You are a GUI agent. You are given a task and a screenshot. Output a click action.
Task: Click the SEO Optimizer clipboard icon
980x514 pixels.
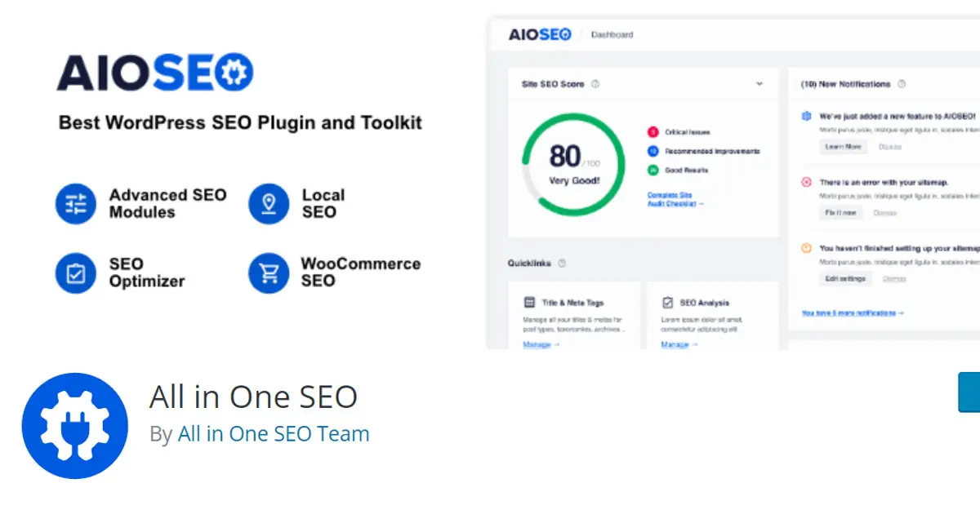pyautogui.click(x=76, y=273)
